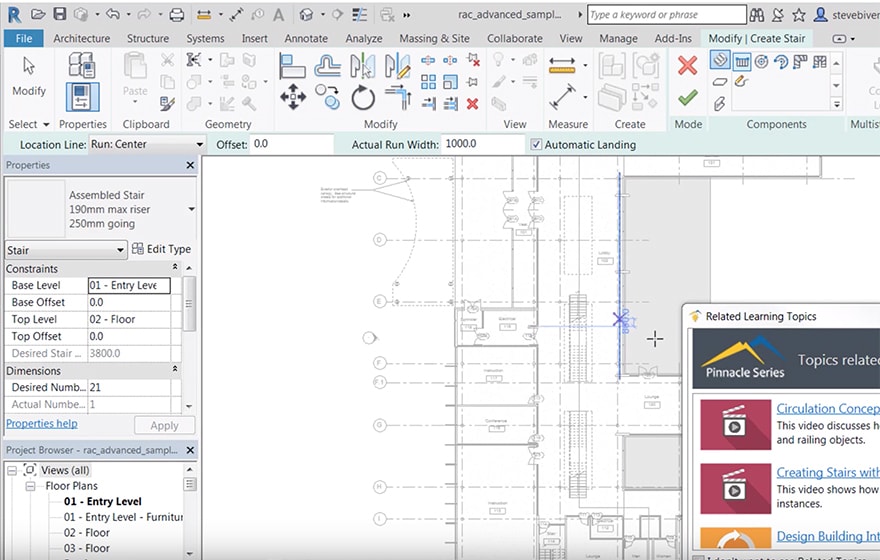Click the Actual Run Width input field
This screenshot has width=880, height=560.
point(483,144)
